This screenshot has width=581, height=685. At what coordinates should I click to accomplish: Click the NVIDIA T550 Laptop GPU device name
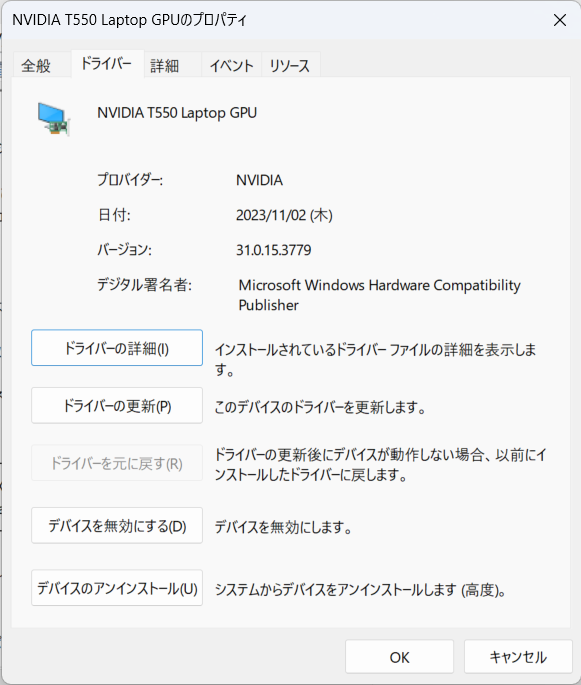[x=177, y=113]
